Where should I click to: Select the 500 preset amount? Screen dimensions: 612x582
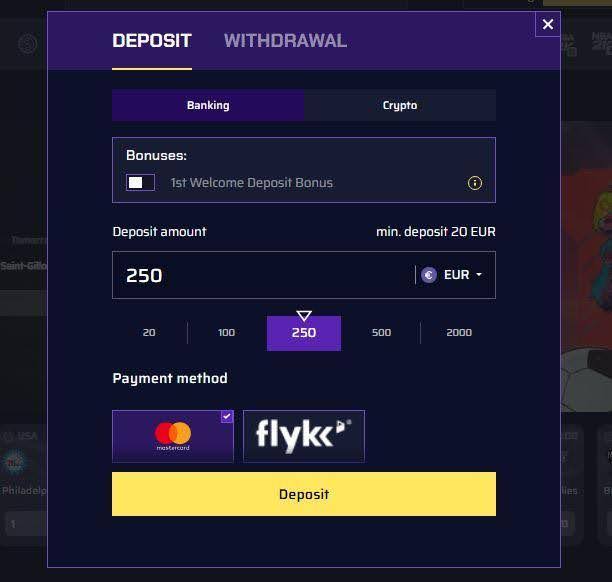point(381,333)
